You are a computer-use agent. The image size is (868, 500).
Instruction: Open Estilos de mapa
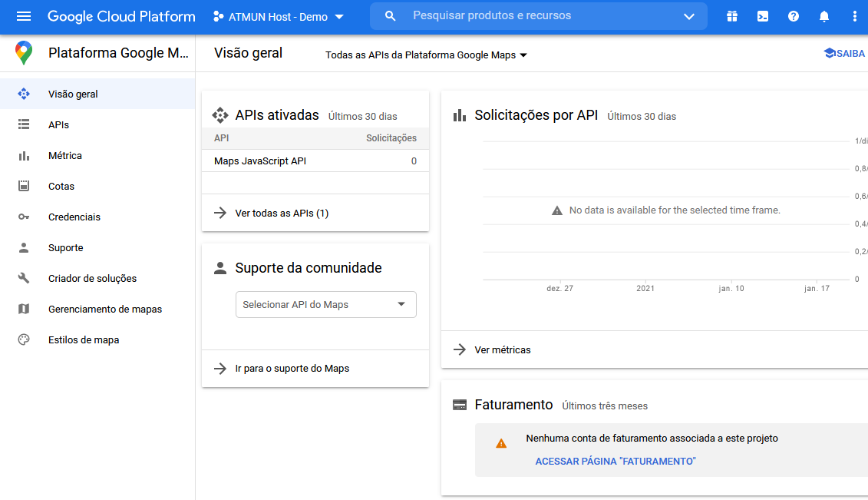[97, 339]
